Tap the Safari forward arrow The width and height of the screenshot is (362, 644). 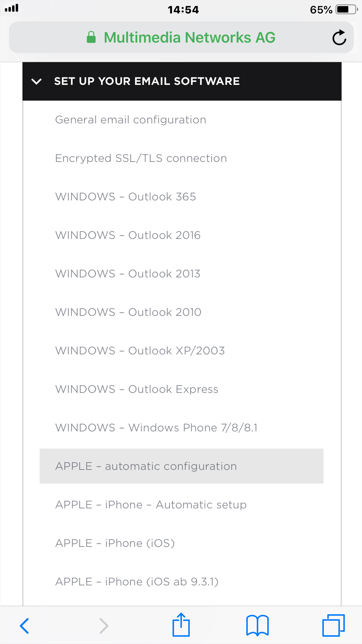coord(104,626)
